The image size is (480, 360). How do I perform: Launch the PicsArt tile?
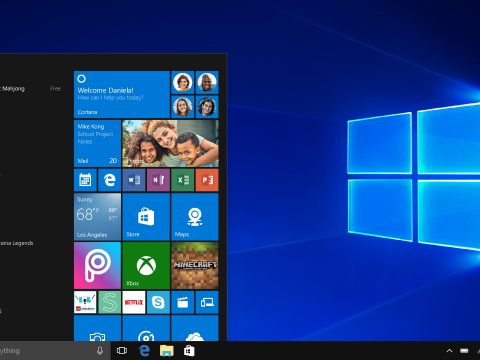point(97,266)
